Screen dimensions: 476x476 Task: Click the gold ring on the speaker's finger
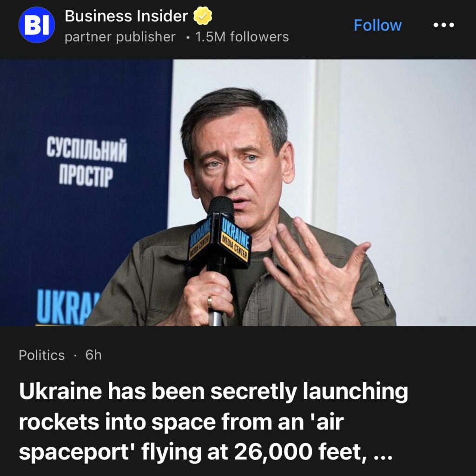(210, 302)
